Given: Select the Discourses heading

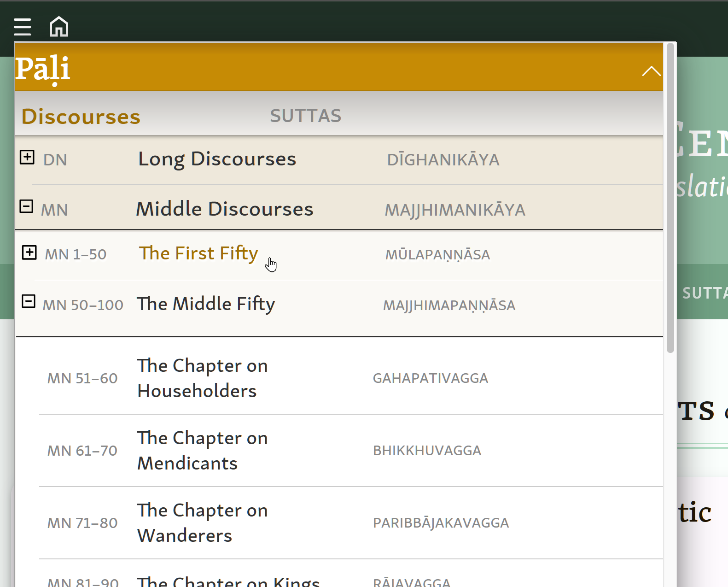Looking at the screenshot, I should coord(81,116).
